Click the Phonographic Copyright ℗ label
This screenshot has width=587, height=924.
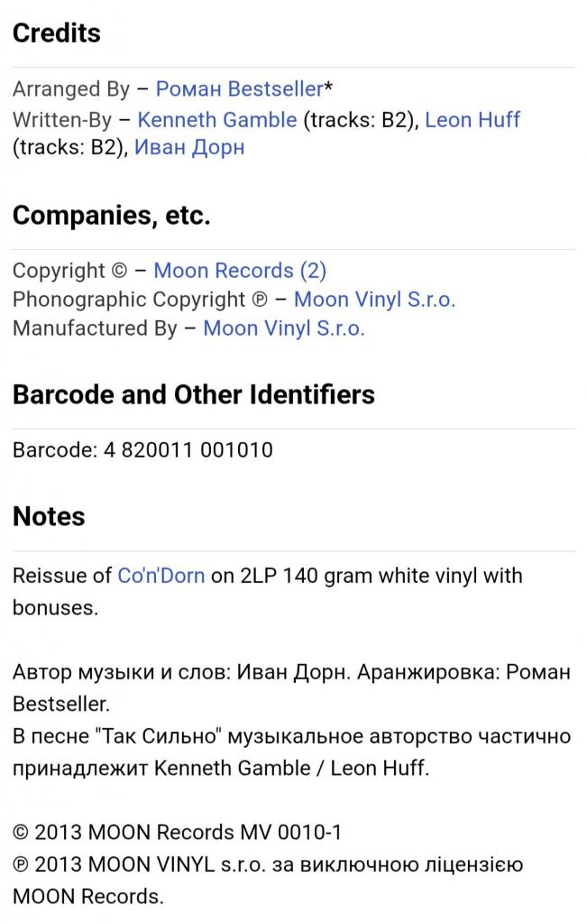pos(139,300)
